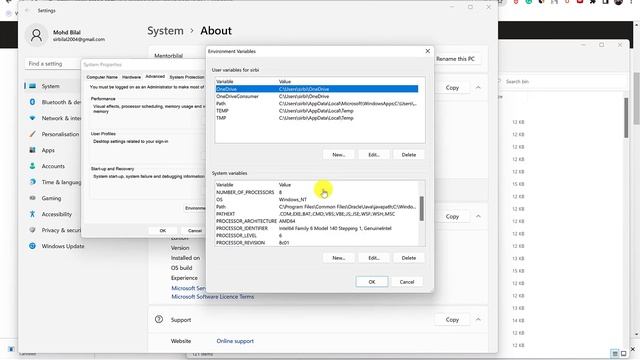Switch to Computer Name tab in System Properties
Viewport: 640px width, 360px height.
(102, 77)
